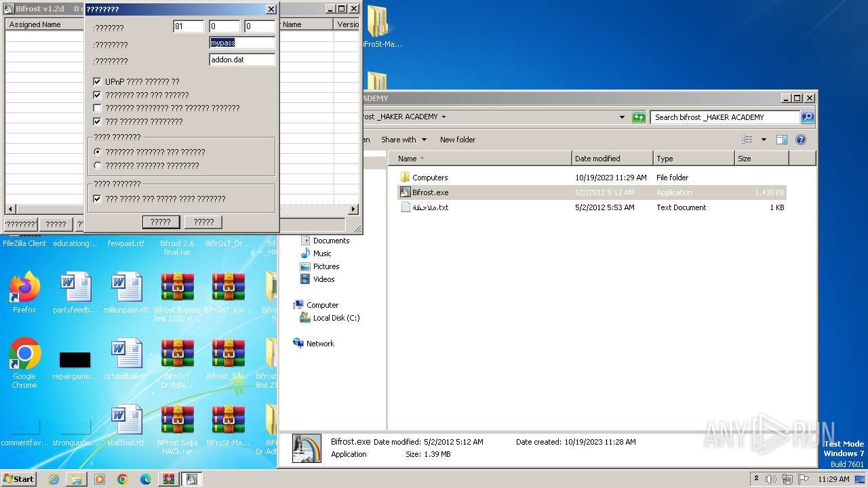Select Local Disk (C:) in navigation
The image size is (868, 488).
coord(330,318)
